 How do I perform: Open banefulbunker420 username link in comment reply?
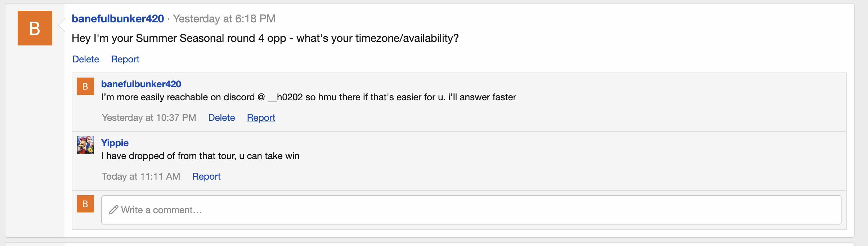[x=141, y=84]
